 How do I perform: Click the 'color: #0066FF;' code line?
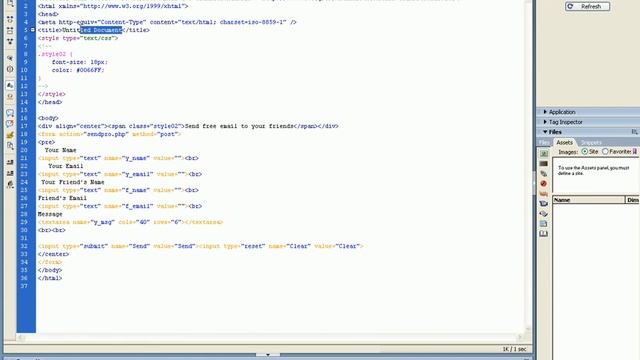(78, 70)
